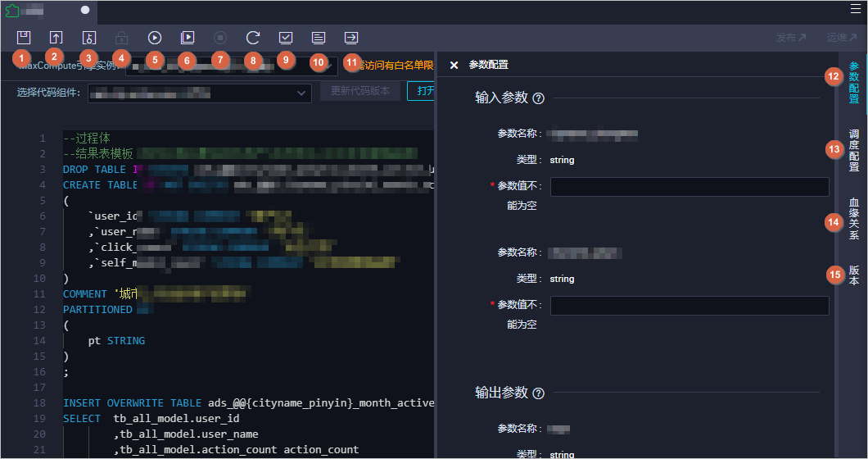Click the 访问有白名单限 warning text
Image resolution: width=868 pixels, height=459 pixels.
coord(399,66)
